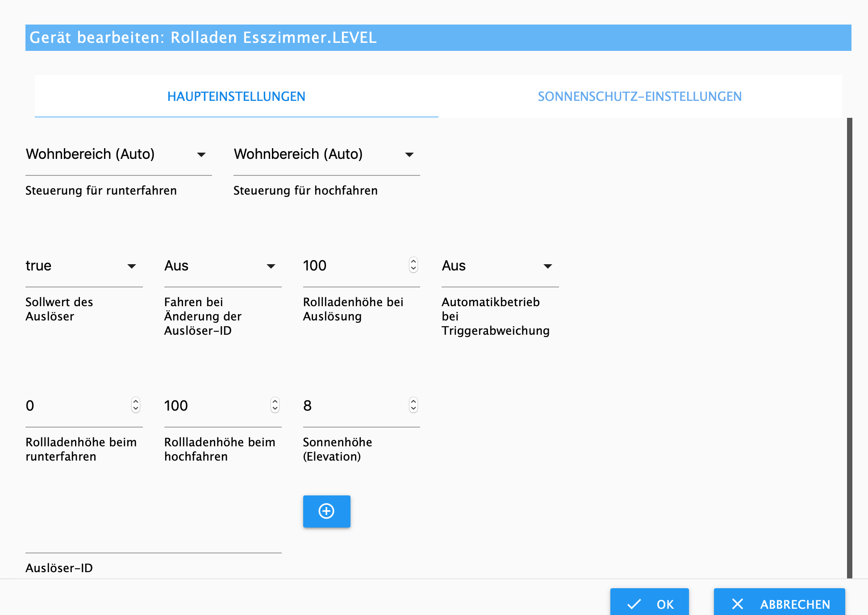Click the dialog's vertical scrollbar
Viewport: 868px width, 615px height.
pyautogui.click(x=850, y=348)
